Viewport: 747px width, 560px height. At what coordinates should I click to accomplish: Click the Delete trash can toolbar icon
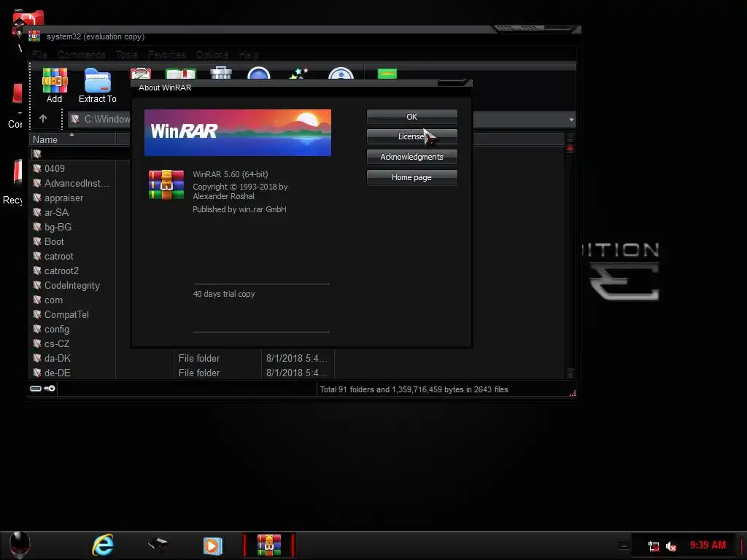220,74
